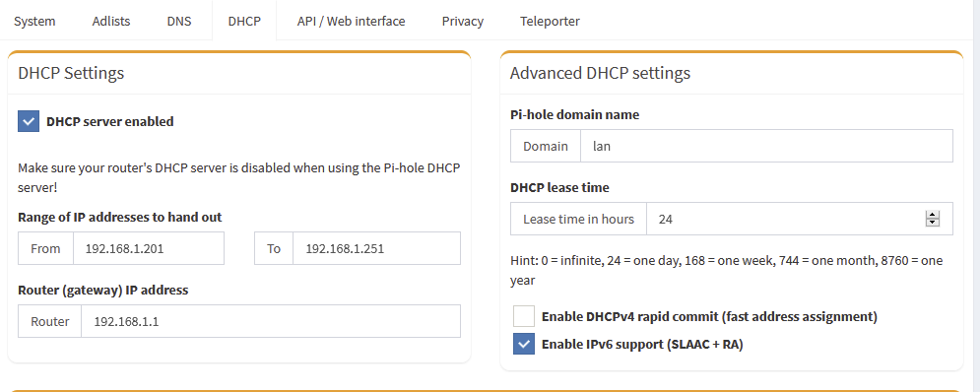
Task: Click the To IP address field
Action: pos(377,248)
